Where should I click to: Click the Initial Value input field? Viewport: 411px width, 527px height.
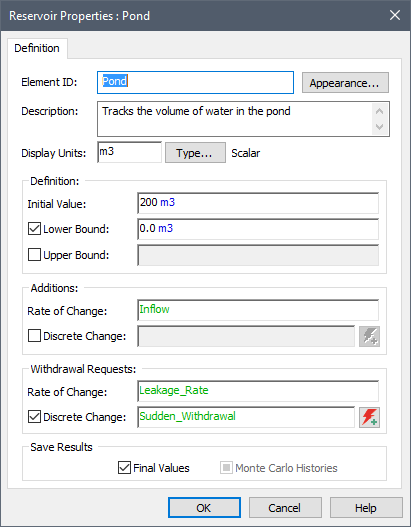(x=258, y=203)
